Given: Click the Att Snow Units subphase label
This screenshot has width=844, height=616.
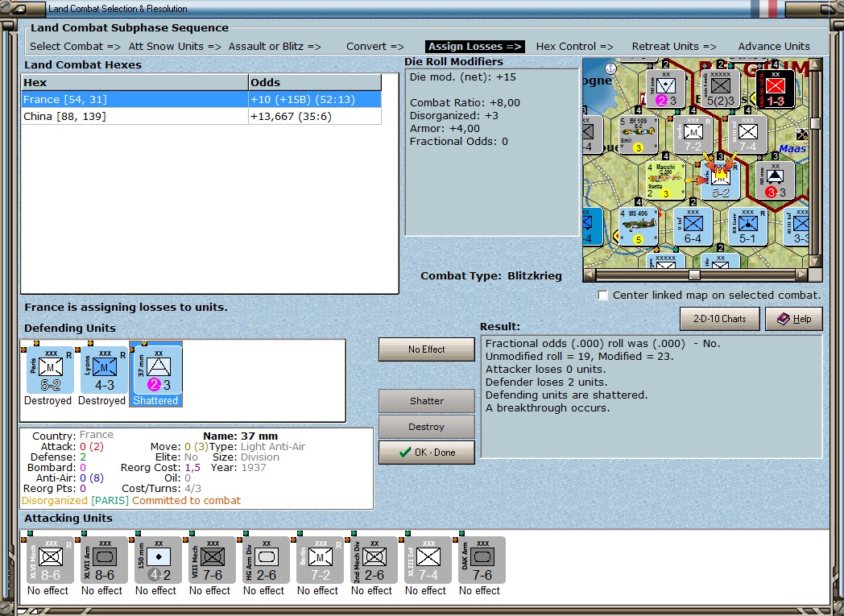Looking at the screenshot, I should tap(175, 46).
